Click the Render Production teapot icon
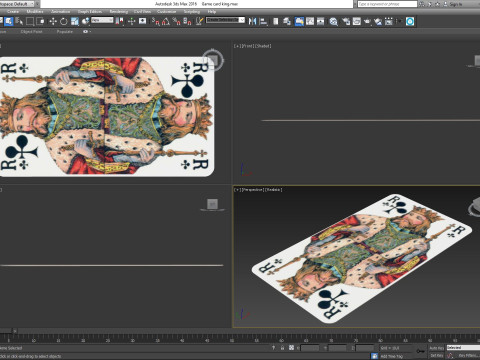Screen dimensions: 480x360 coord(367,21)
